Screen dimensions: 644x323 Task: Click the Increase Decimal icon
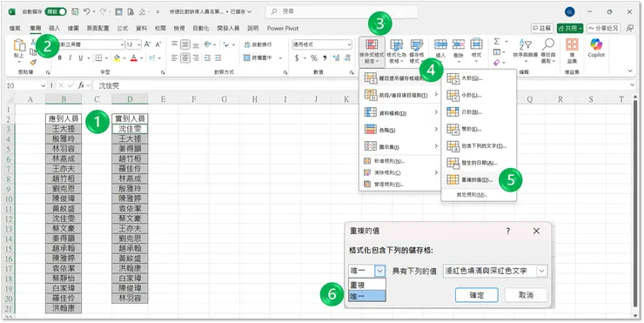coord(336,58)
